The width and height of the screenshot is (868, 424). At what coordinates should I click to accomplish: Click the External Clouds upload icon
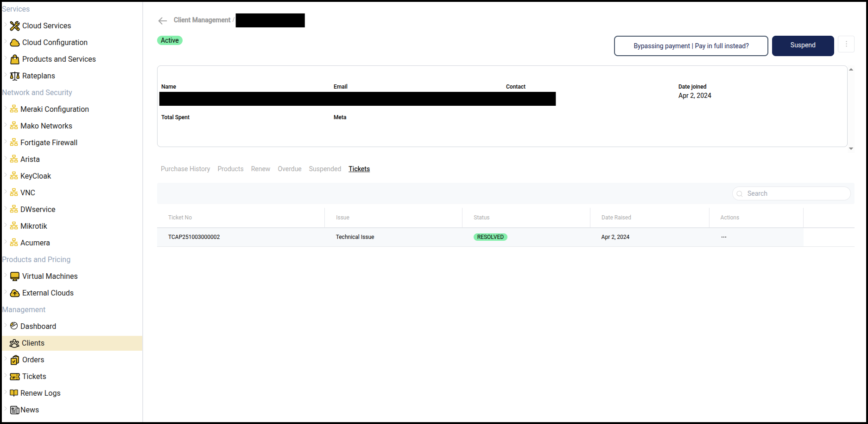coord(15,293)
